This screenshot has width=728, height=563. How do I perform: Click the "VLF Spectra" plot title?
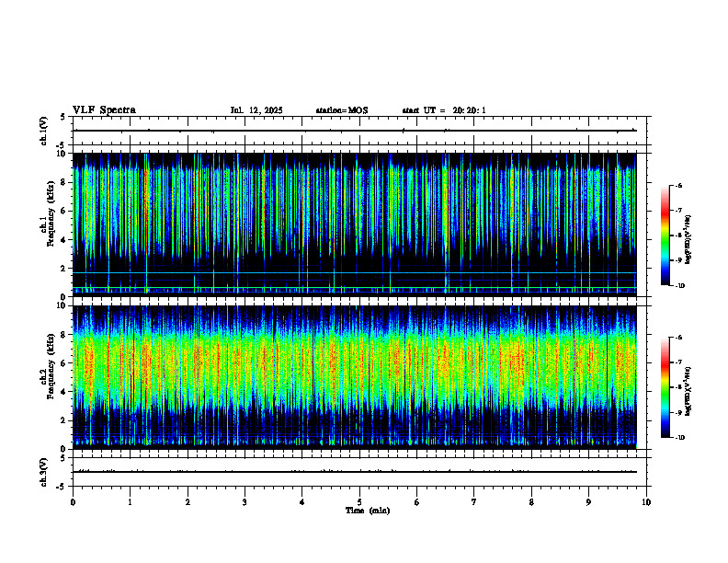[x=104, y=110]
